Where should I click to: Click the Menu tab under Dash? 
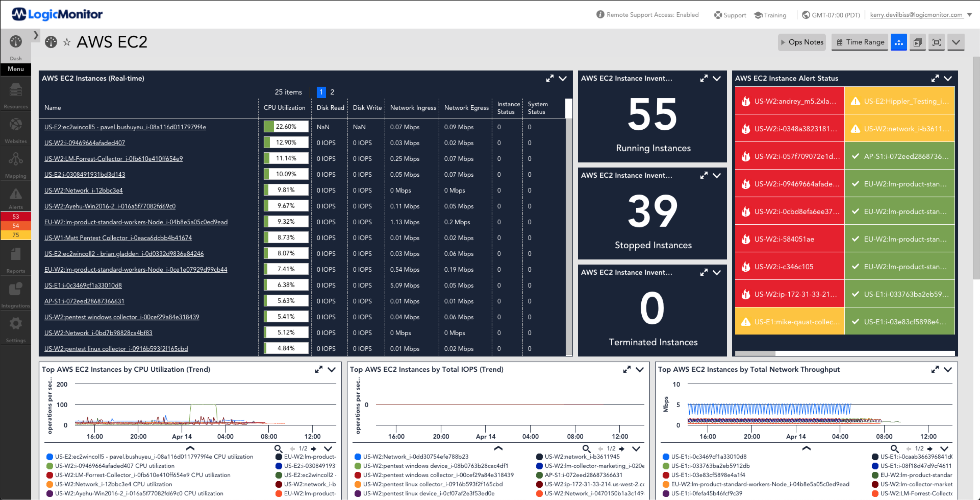tap(16, 69)
